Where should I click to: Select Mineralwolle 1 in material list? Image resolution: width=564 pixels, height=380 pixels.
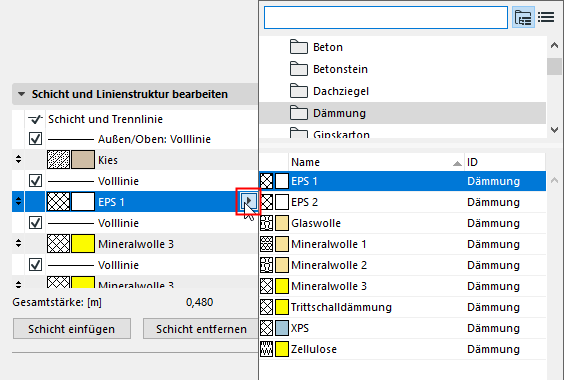(402, 244)
